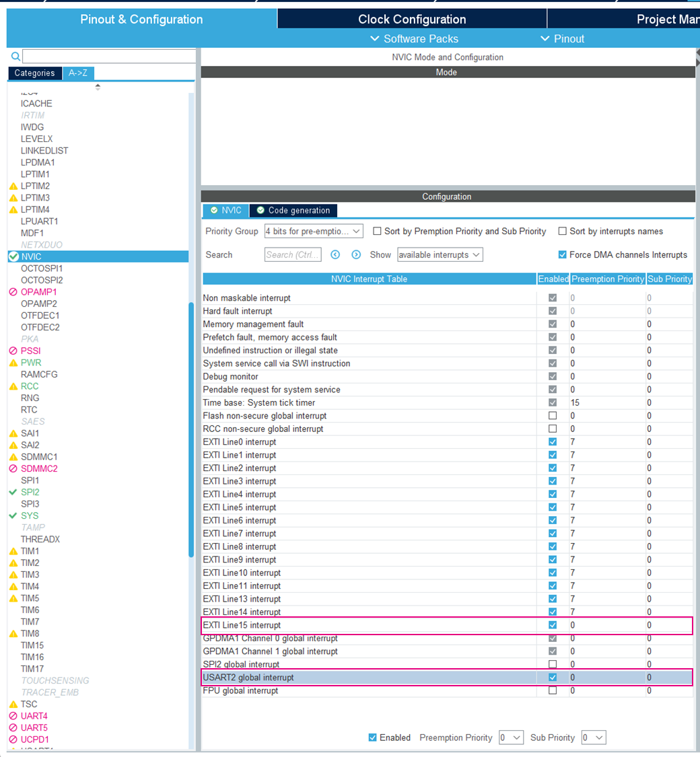Click the RCC warning triangle icon
700x757 pixels.
coord(13,386)
